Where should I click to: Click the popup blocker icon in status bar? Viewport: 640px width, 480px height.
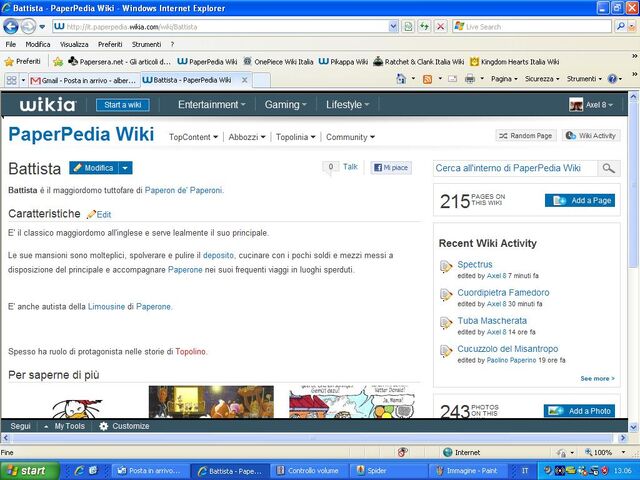point(403,452)
